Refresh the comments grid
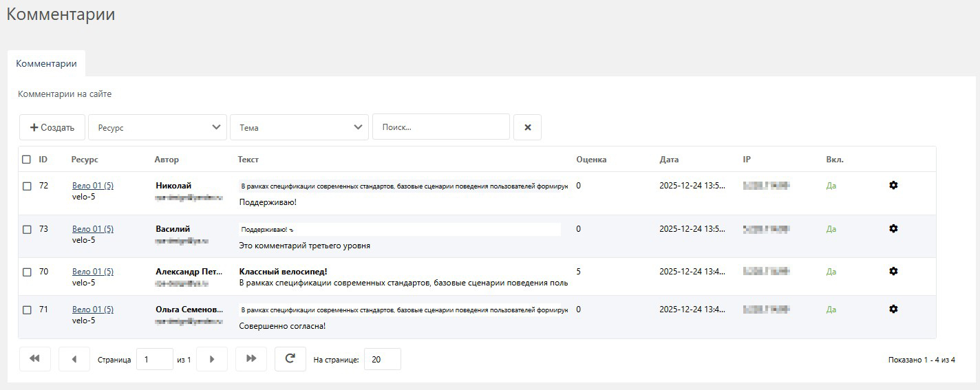980x390 pixels. (290, 358)
